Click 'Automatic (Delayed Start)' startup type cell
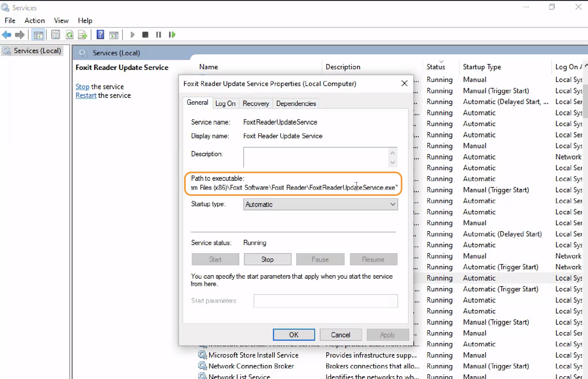The width and height of the screenshot is (588, 379). point(502,234)
